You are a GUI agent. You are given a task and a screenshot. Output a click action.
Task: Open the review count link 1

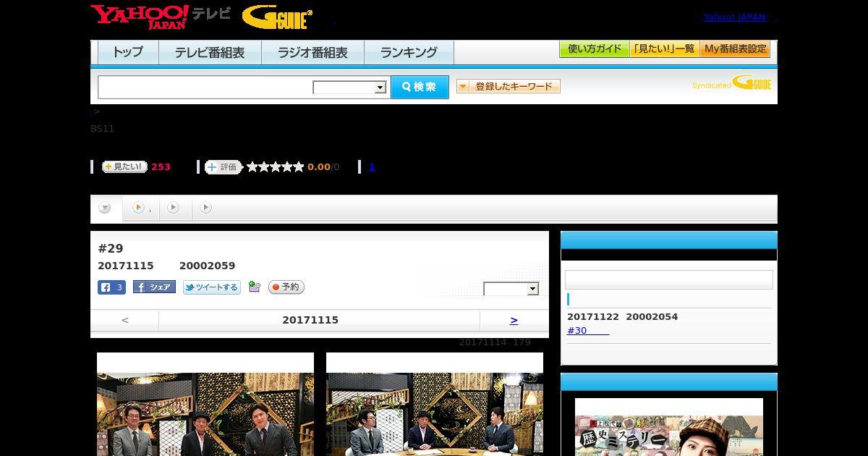(372, 167)
